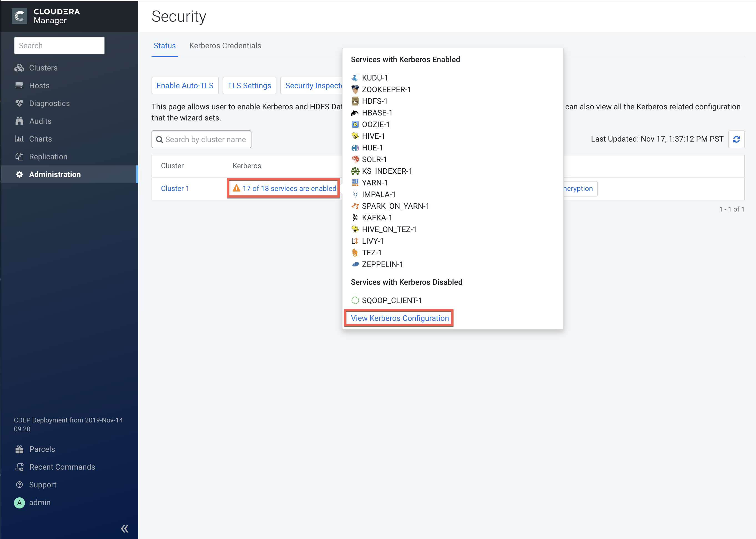Open the Diagnostics sidebar menu
Viewport: 756px width, 539px height.
click(x=49, y=103)
